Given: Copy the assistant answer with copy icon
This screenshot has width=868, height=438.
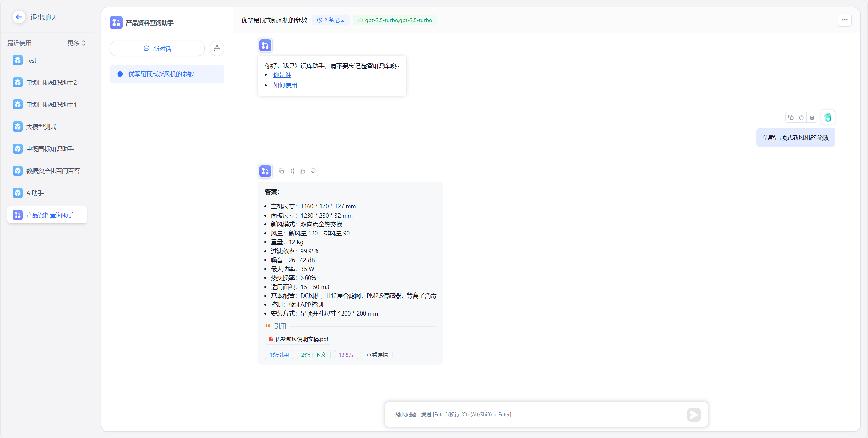Looking at the screenshot, I should coord(281,171).
